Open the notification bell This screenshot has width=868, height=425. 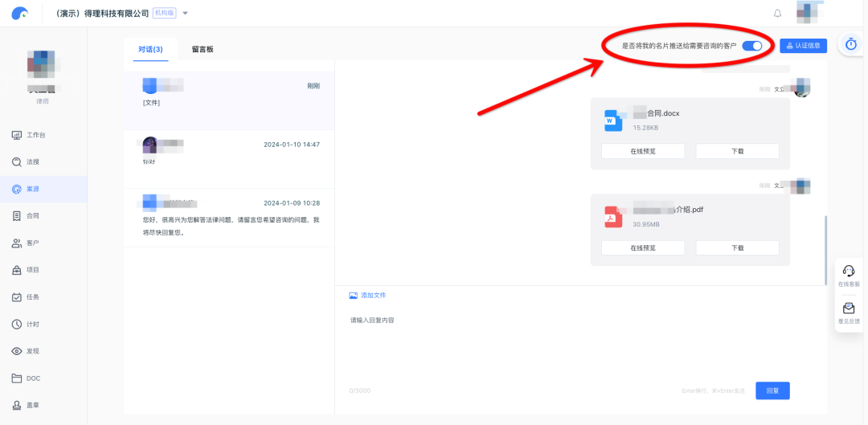tap(777, 14)
